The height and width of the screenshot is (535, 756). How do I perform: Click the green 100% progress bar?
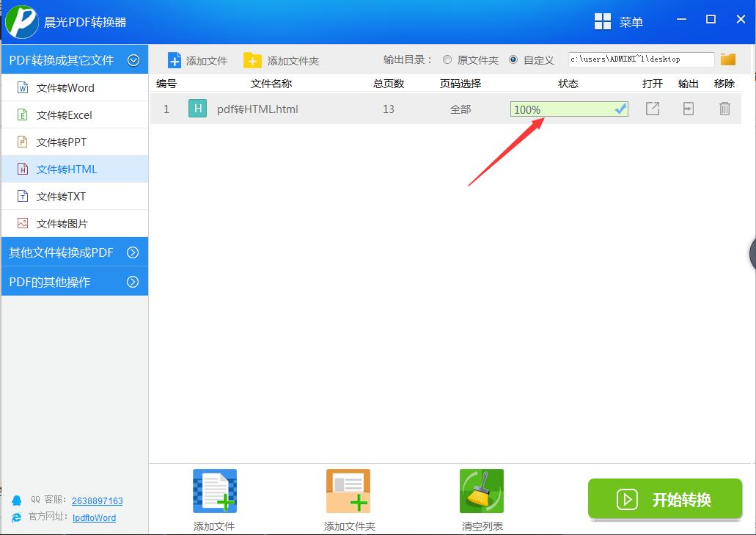(x=568, y=109)
